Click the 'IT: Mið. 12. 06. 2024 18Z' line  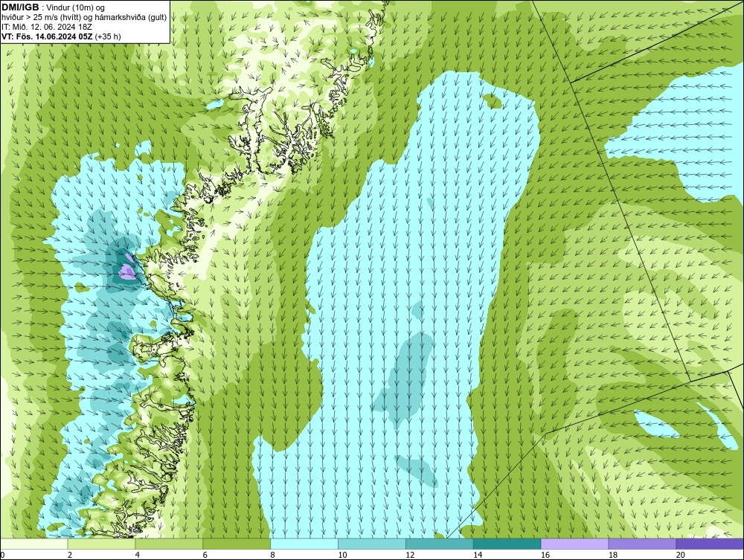click(x=46, y=27)
